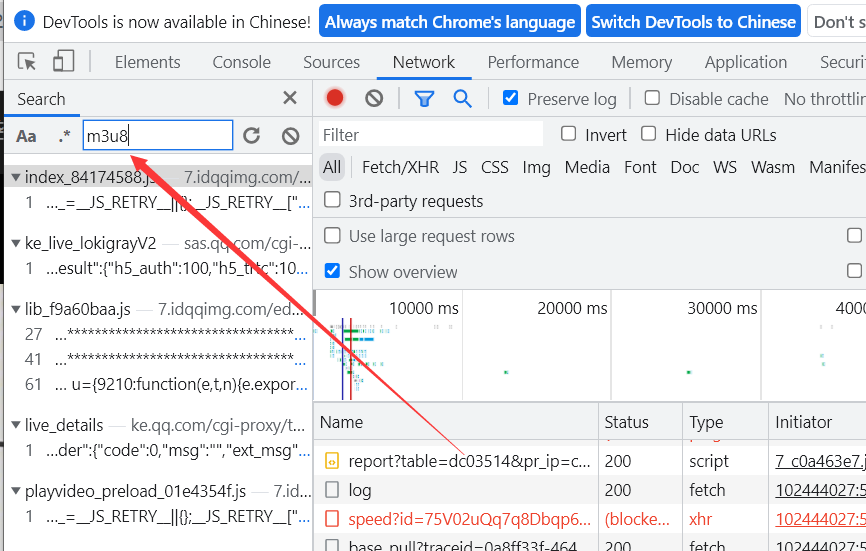
Task: Enable 3rd-party requests checkbox
Action: coord(332,200)
